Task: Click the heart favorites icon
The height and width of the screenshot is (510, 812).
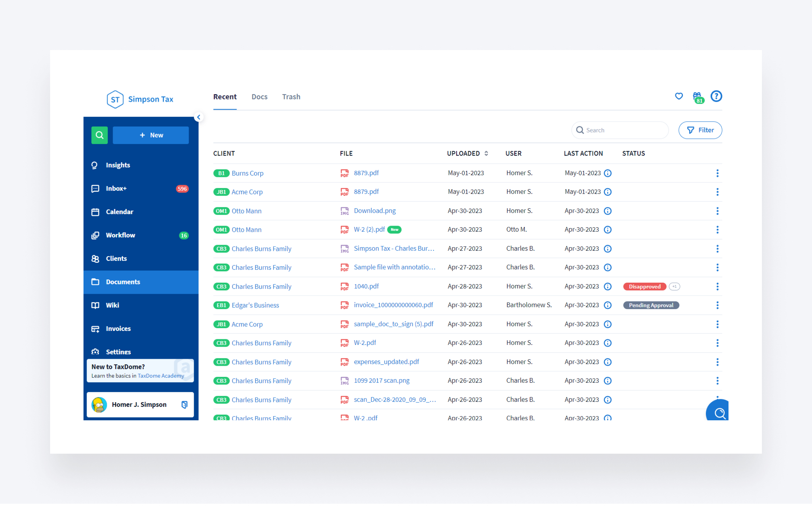Action: point(679,96)
